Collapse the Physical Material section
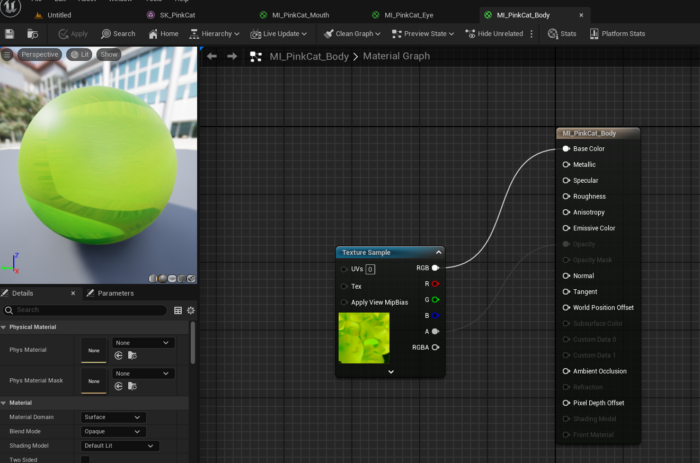Image resolution: width=700 pixels, height=463 pixels. pos(4,327)
